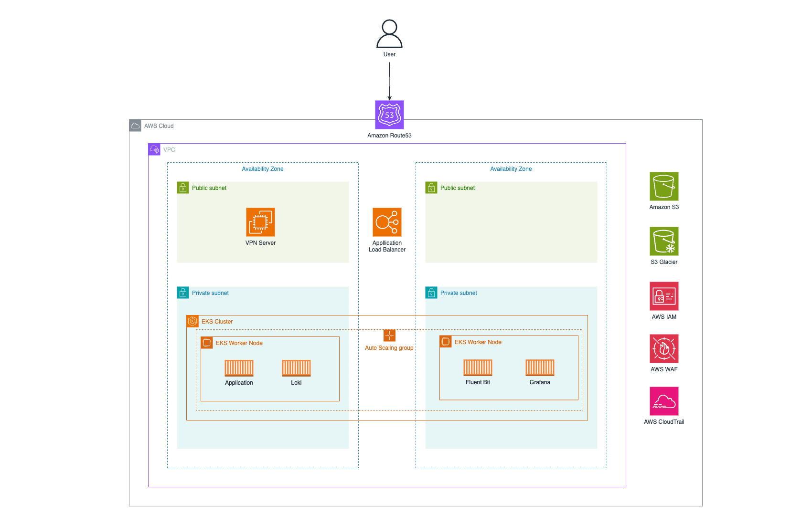
Task: Click the Auto Scaling group label
Action: click(389, 348)
